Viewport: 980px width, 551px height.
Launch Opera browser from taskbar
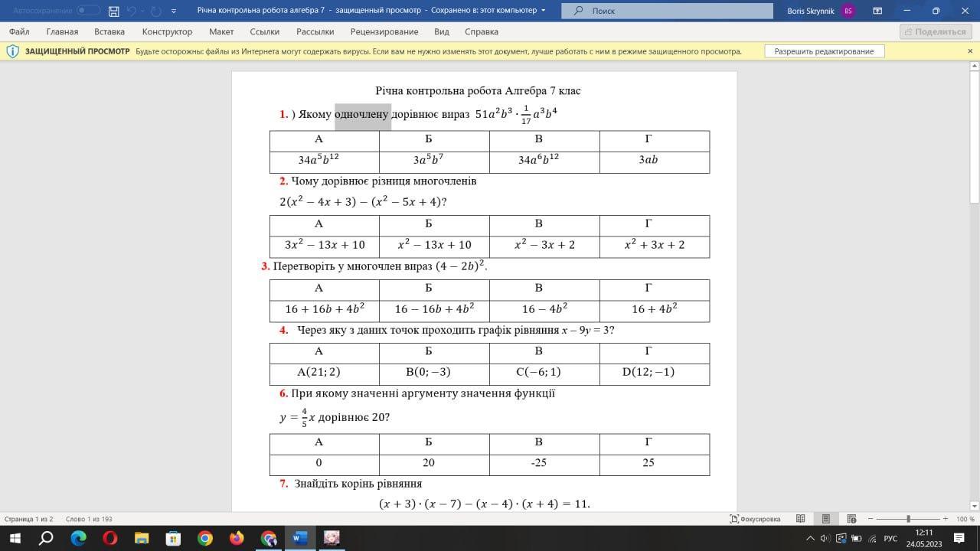click(109, 538)
